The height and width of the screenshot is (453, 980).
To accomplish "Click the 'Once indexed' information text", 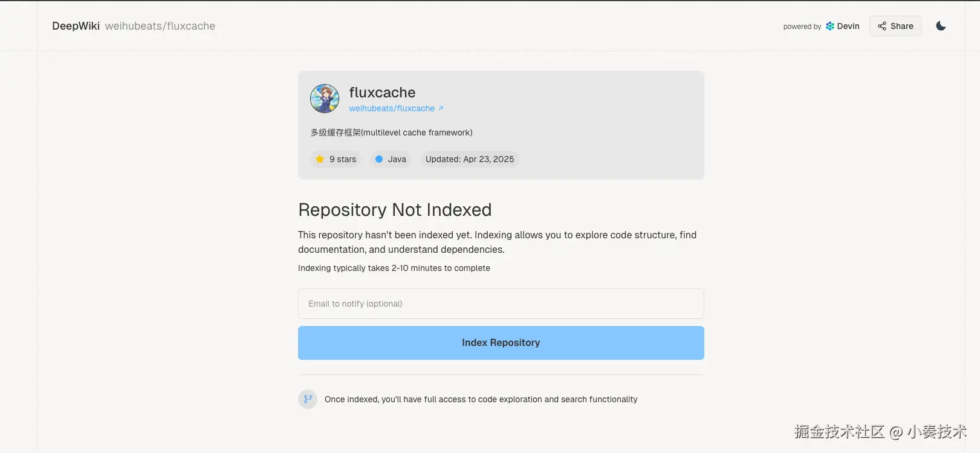I will coord(481,399).
